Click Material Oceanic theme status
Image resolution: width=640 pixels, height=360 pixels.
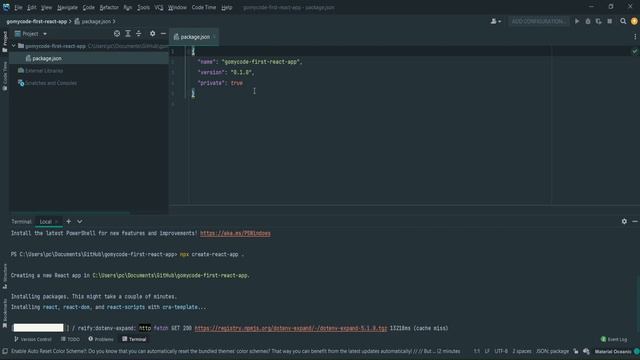pos(613,351)
